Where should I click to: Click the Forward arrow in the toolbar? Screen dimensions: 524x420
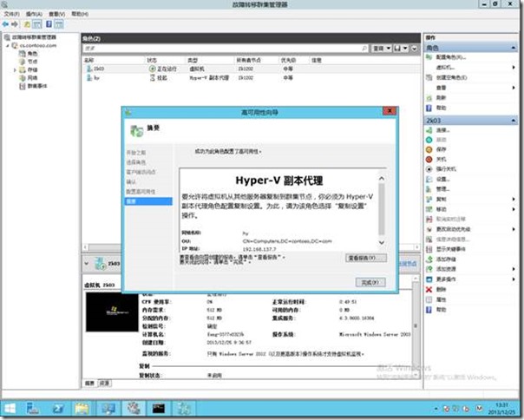[15, 24]
